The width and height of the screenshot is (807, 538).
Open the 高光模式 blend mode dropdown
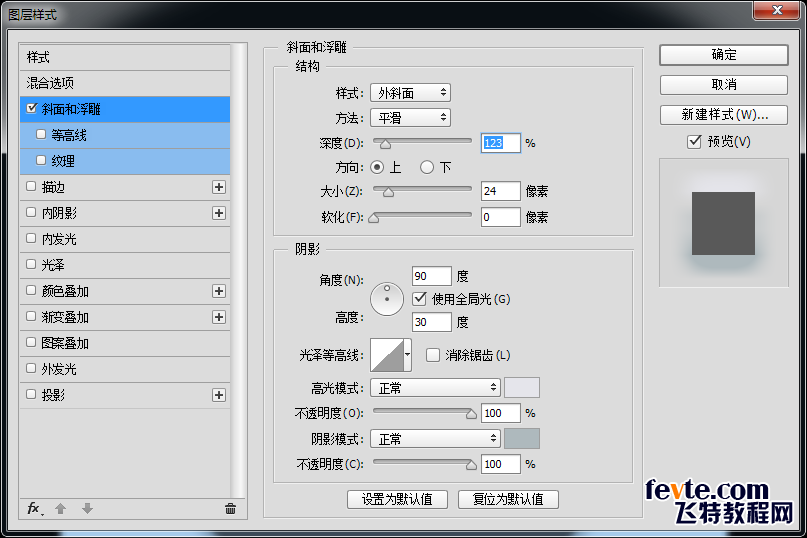pyautogui.click(x=435, y=388)
